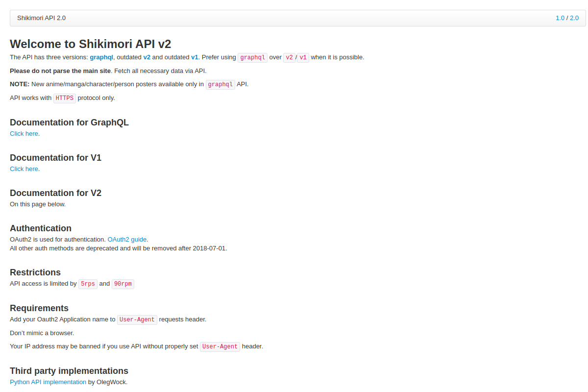Switch to the 2.0 version link
The width and height of the screenshot is (588, 392).
pos(574,18)
